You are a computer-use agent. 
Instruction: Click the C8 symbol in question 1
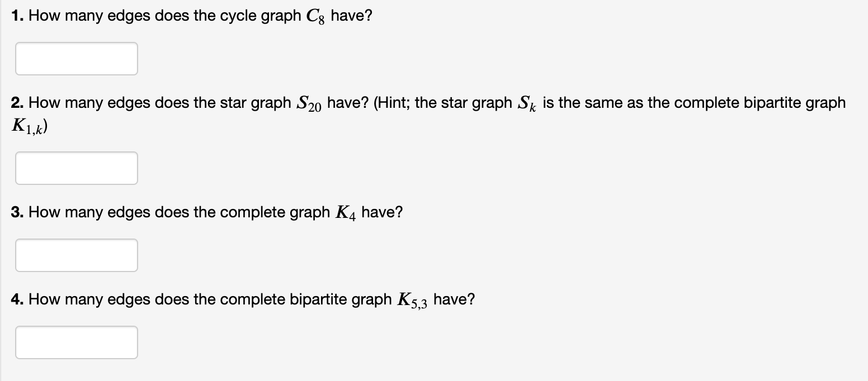click(317, 17)
